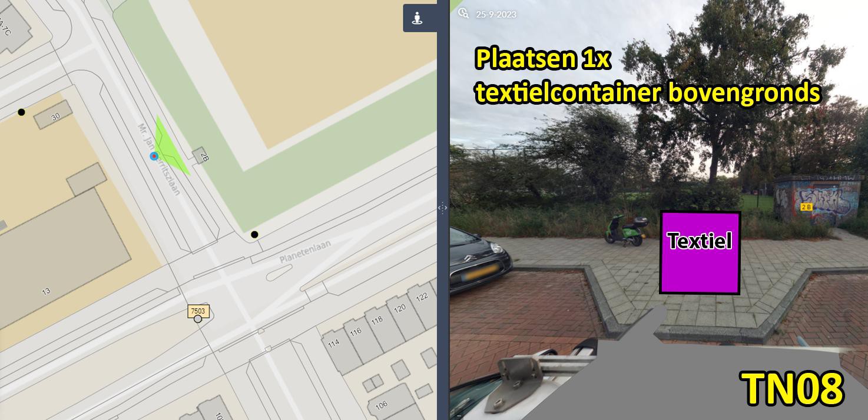This screenshot has width=868, height=420.
Task: Click house number 106 on map
Action: point(382,405)
